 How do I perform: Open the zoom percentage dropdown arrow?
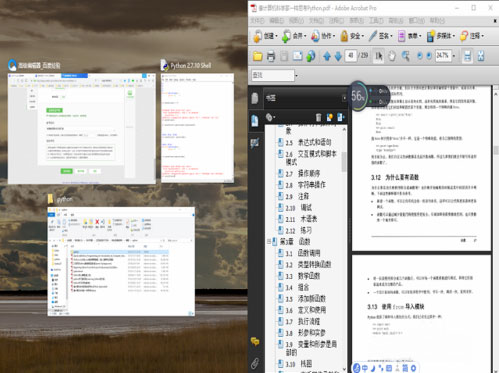(x=454, y=56)
